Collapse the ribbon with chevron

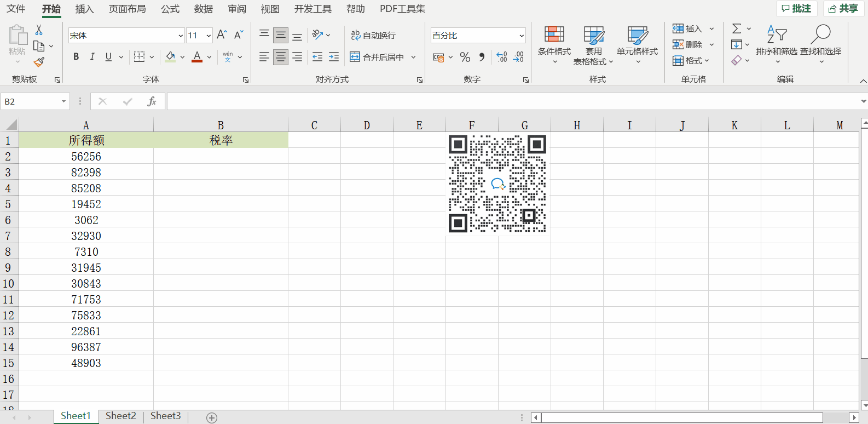point(863,81)
